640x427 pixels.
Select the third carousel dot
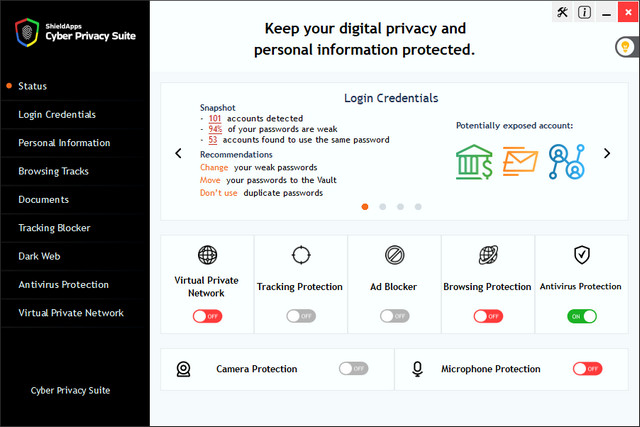(x=400, y=207)
